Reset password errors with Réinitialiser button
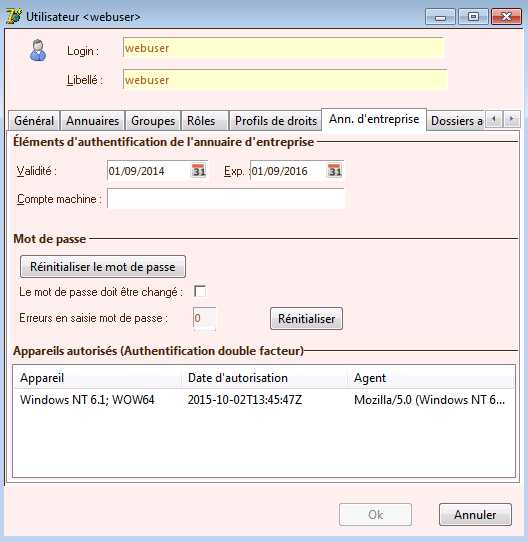Viewport: 528px width, 542px height. coord(306,318)
